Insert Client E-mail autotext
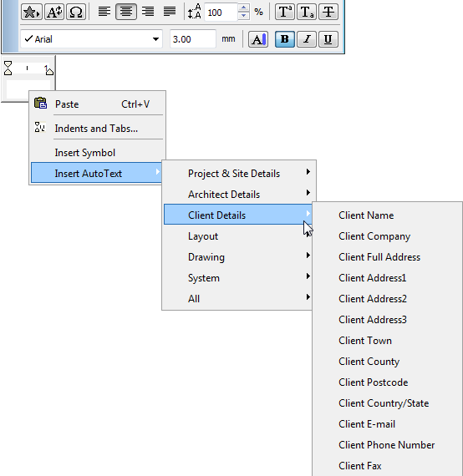This screenshot has height=476, width=463. 387,424
